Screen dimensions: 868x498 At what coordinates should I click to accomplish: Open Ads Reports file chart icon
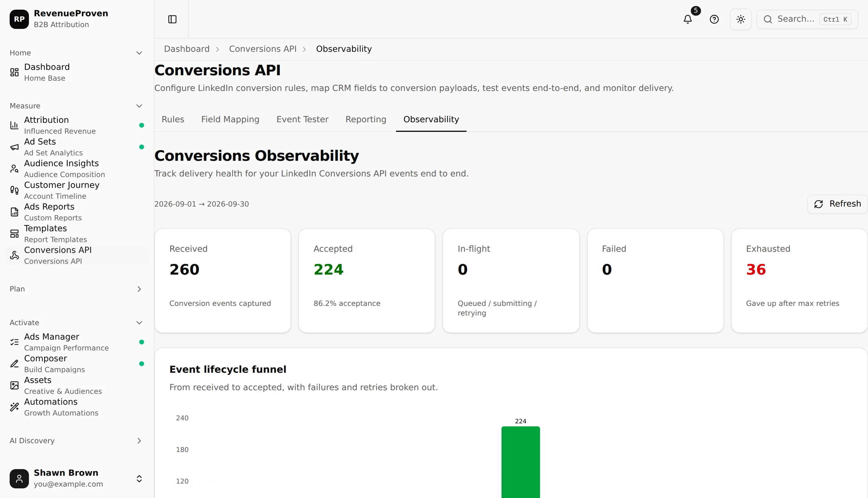point(14,212)
